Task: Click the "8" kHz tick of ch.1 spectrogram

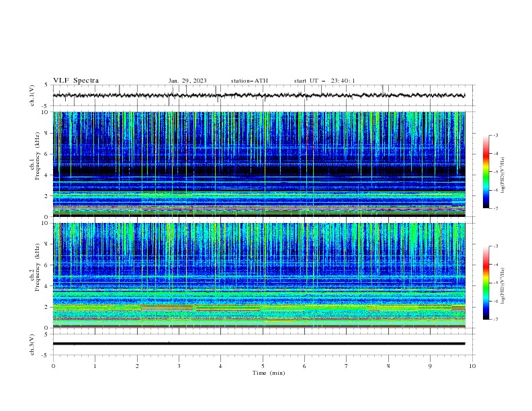Action: point(48,133)
